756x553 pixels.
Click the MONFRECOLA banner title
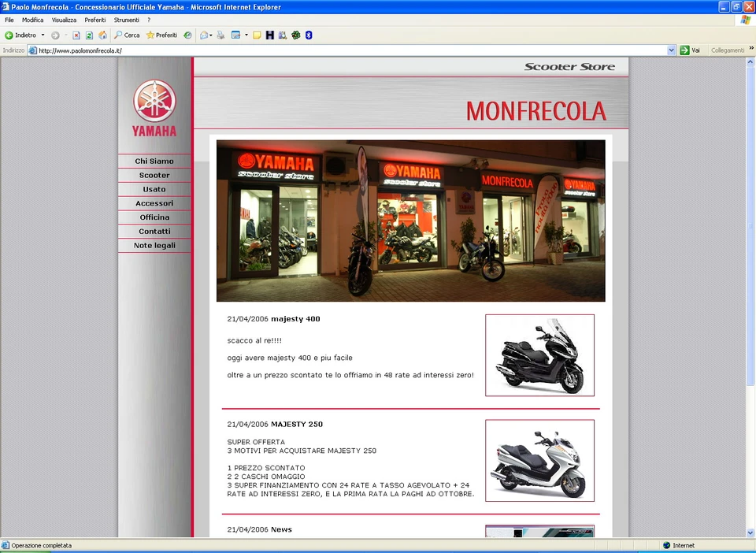(536, 111)
